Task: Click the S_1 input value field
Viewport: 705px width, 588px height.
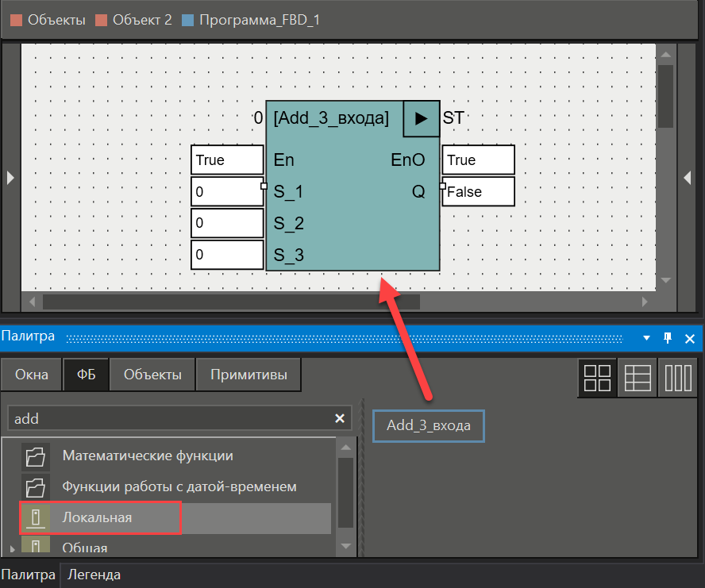Action: click(x=227, y=192)
